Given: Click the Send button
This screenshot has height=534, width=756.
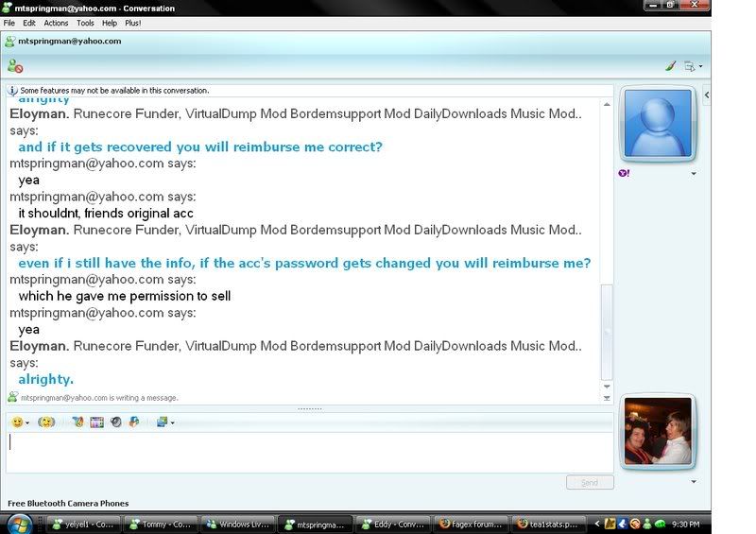Looking at the screenshot, I should [590, 482].
